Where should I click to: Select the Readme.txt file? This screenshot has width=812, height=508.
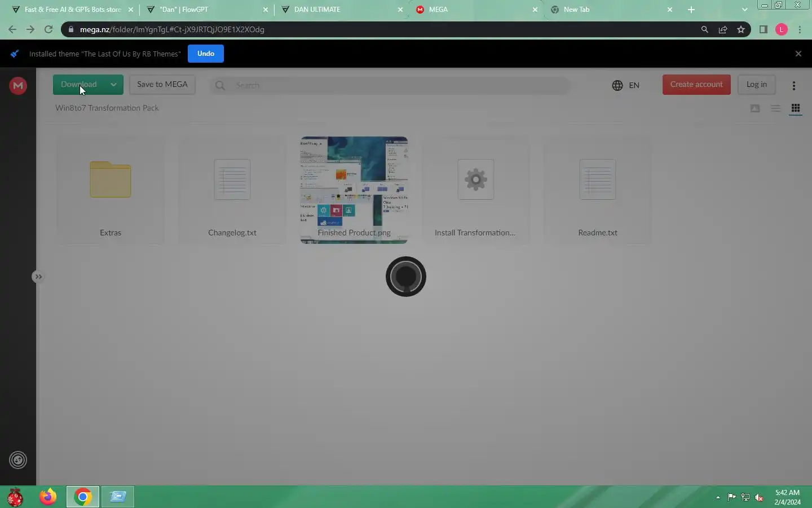pos(598,190)
